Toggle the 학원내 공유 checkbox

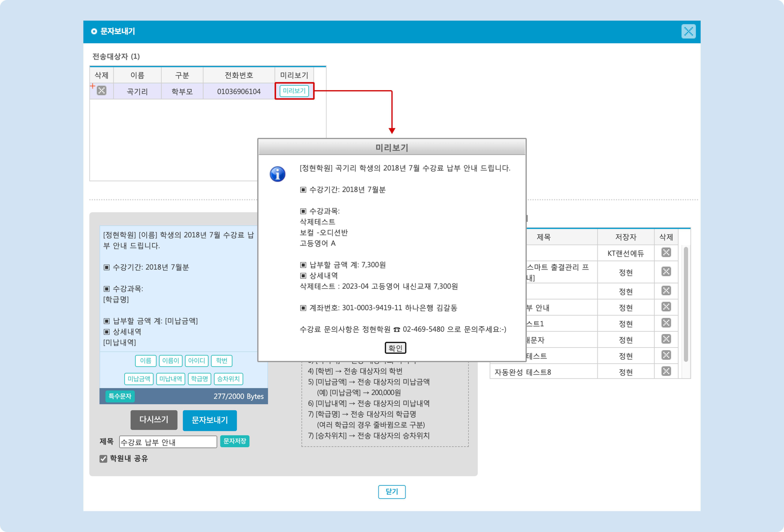click(x=103, y=459)
